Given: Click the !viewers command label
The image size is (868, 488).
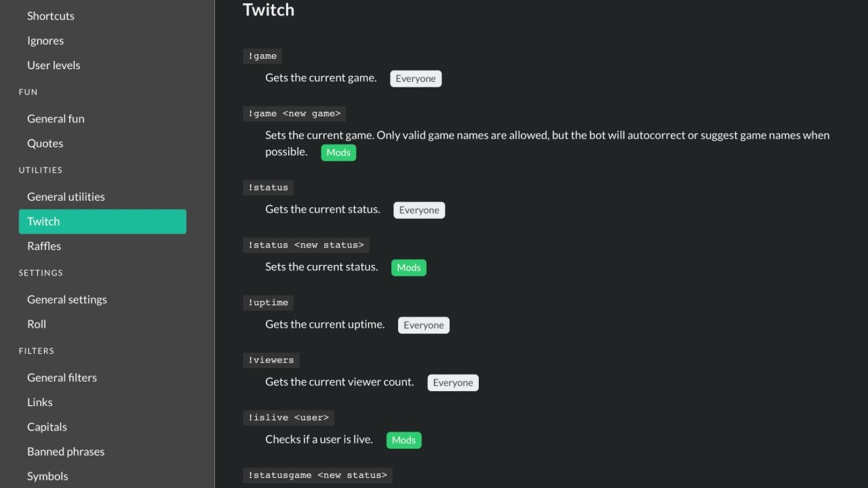Looking at the screenshot, I should (x=271, y=360).
